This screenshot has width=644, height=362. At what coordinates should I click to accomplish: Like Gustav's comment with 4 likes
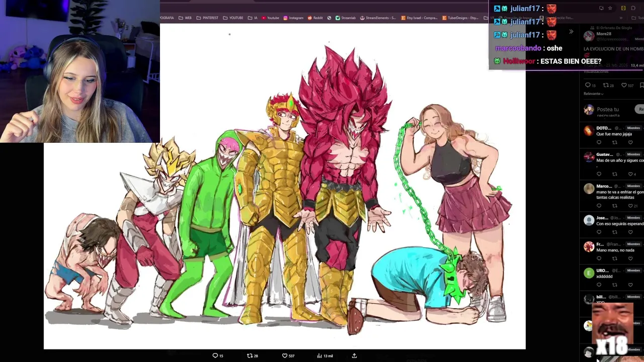click(x=631, y=174)
